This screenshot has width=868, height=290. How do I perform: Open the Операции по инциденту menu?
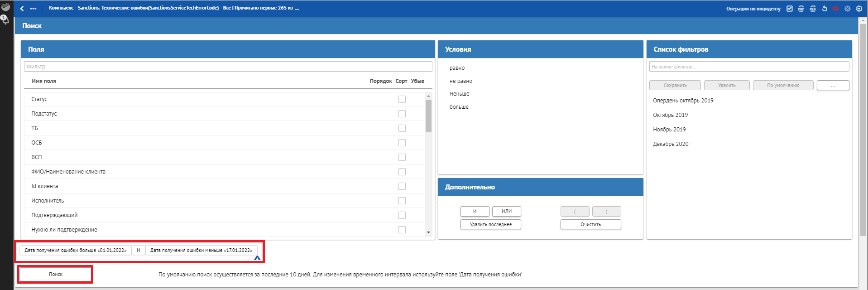753,9
